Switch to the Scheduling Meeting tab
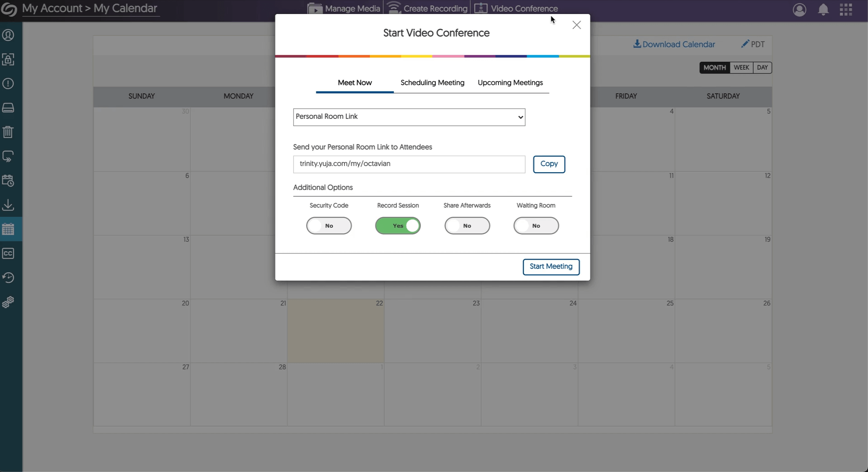Image resolution: width=868 pixels, height=472 pixels. [432, 83]
